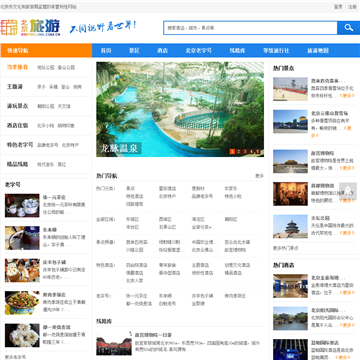Click the 天坛公园 title link
Viewport: 360px width, 360px height.
pyautogui.click(x=320, y=218)
